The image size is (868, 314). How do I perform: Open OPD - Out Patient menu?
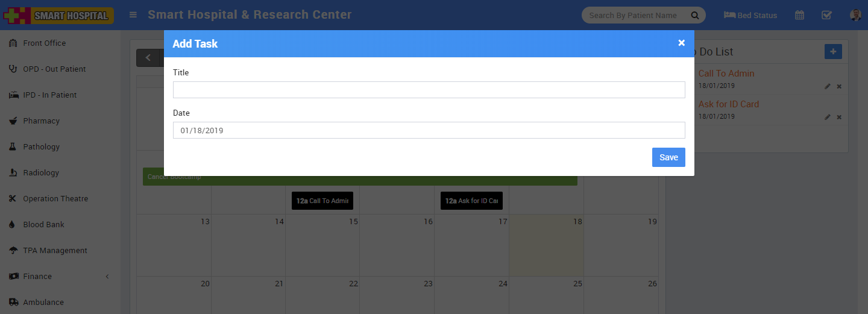click(54, 69)
